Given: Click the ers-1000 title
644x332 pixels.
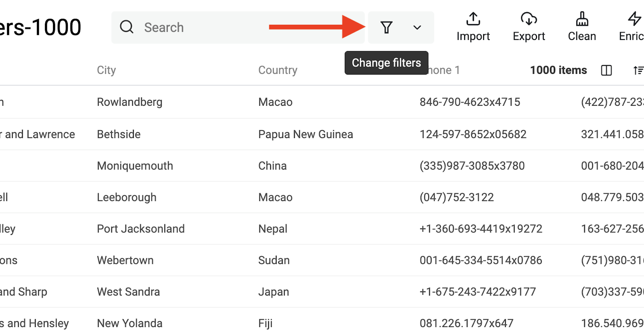Looking at the screenshot, I should [x=40, y=27].
